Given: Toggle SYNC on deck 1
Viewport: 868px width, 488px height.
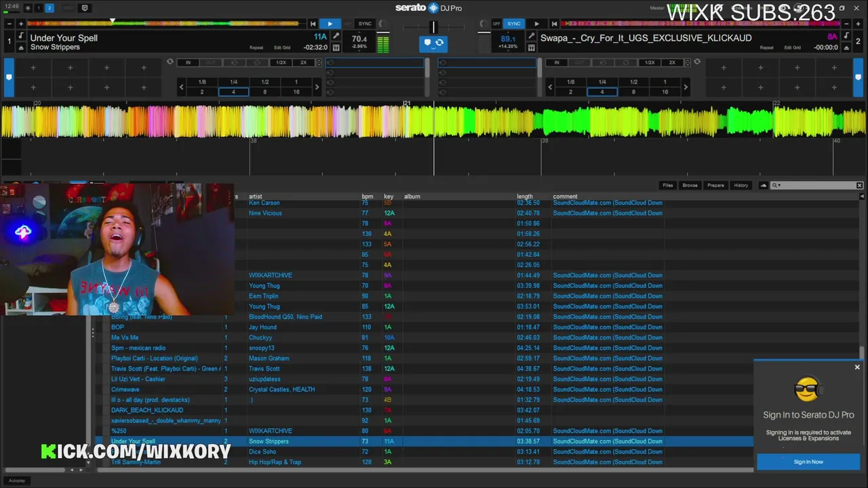Looking at the screenshot, I should (x=365, y=24).
